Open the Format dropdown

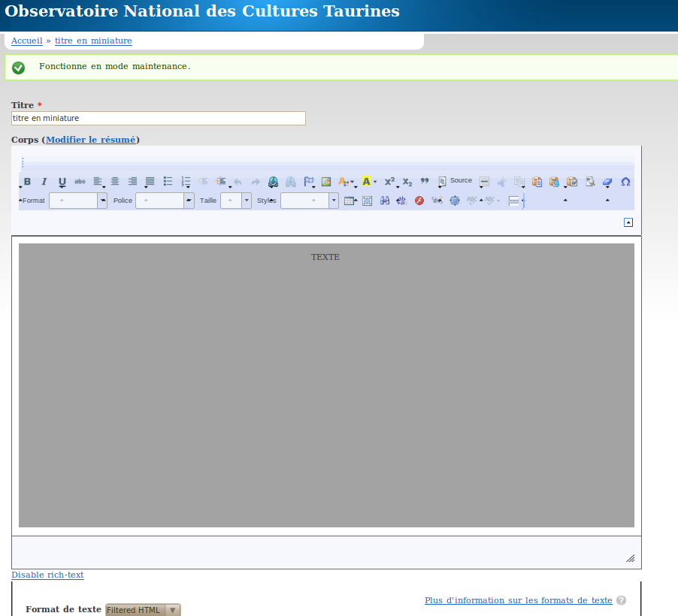[78, 201]
